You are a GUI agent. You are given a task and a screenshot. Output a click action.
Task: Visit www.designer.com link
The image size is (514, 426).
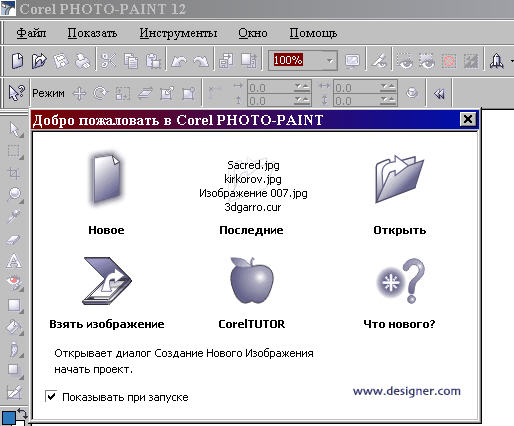[407, 391]
